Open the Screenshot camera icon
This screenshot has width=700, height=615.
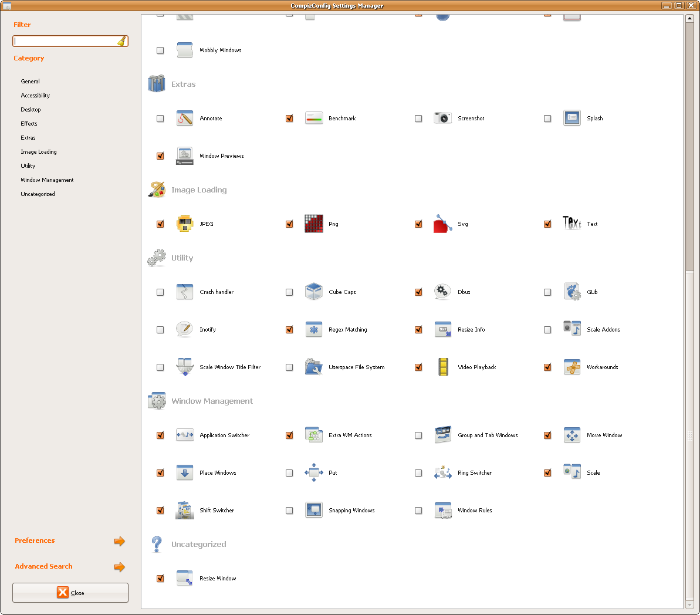tap(443, 119)
